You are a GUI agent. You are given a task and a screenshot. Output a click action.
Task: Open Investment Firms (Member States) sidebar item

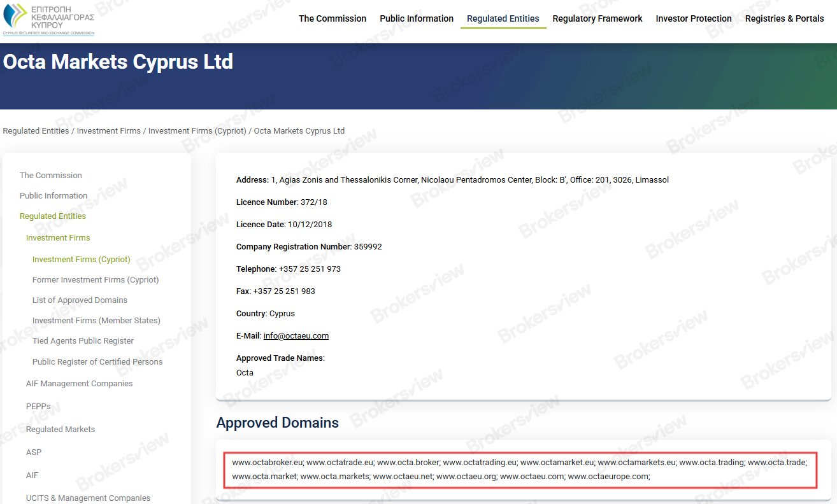tap(96, 321)
